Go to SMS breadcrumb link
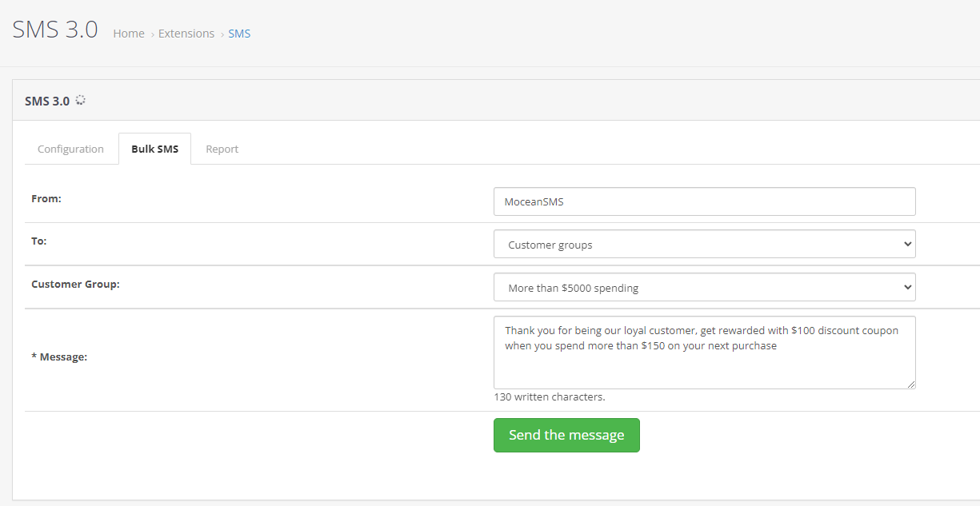This screenshot has width=980, height=506. pos(239,34)
